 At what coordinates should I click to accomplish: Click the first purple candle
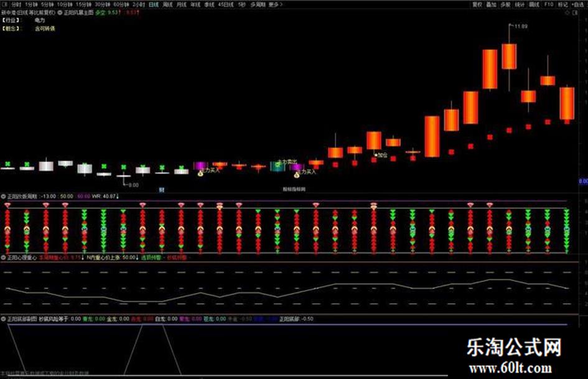[x=200, y=166]
